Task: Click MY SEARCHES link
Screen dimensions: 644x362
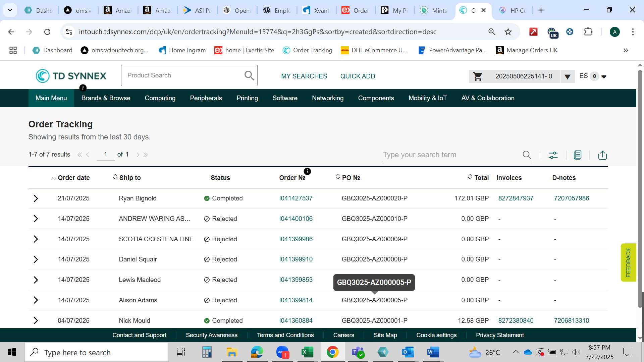Action: coord(304,76)
